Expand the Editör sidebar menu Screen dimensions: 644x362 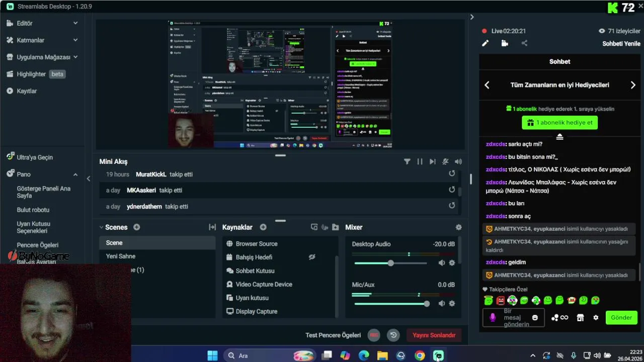coord(75,23)
